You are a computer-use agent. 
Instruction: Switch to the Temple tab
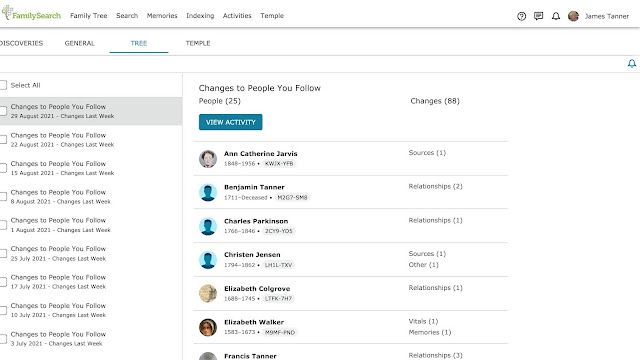198,43
